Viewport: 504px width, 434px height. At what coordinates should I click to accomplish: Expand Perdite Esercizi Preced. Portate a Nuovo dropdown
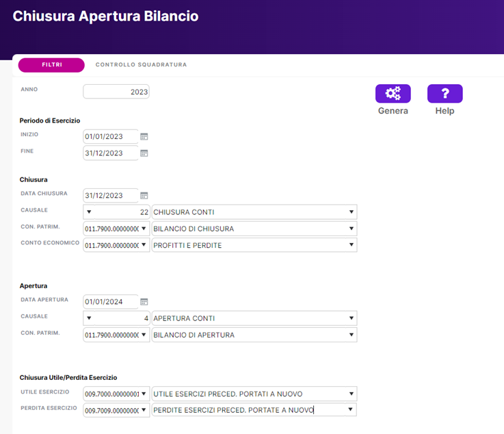(x=350, y=409)
